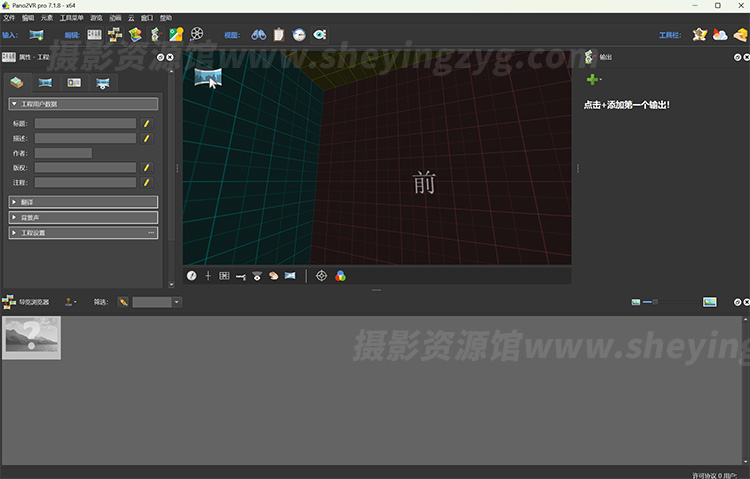Switch to the viewing parameters properties tab
750x479 pixels.
pyautogui.click(x=45, y=82)
